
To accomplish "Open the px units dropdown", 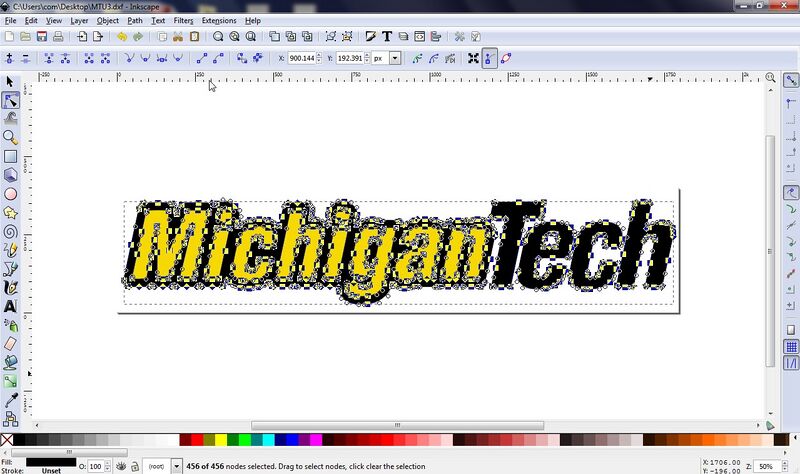I will click(x=395, y=58).
